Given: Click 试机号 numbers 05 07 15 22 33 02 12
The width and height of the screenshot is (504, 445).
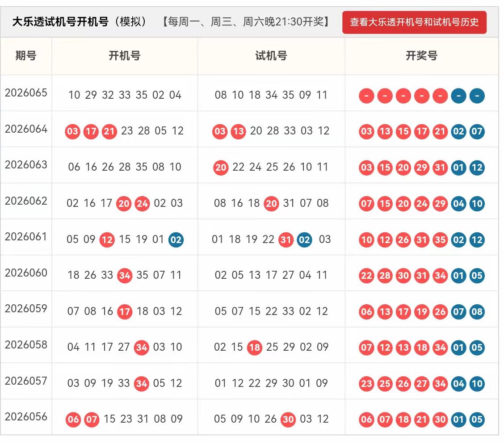Looking at the screenshot, I should coord(271,311).
